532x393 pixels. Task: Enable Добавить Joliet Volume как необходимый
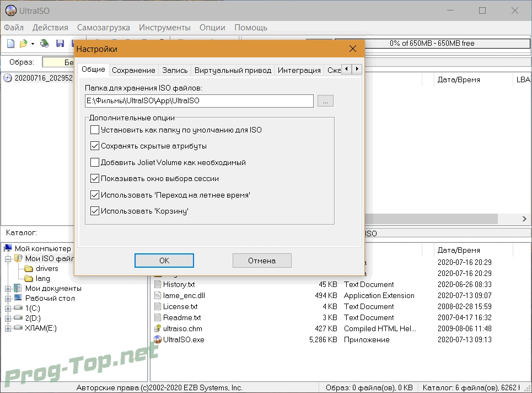[x=95, y=162]
